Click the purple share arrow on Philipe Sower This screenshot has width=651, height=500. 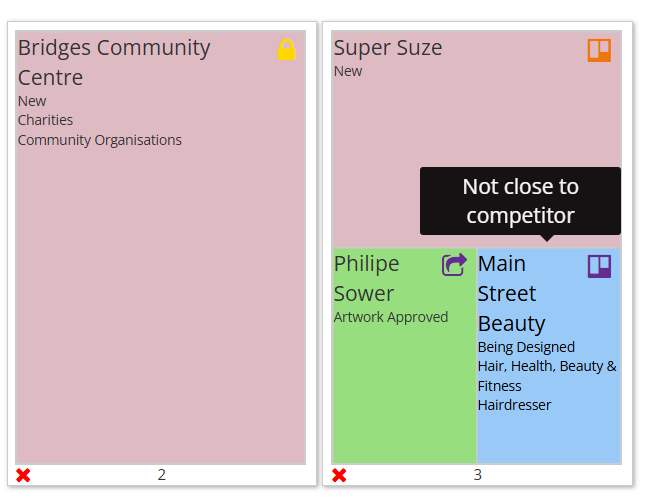[x=454, y=265]
